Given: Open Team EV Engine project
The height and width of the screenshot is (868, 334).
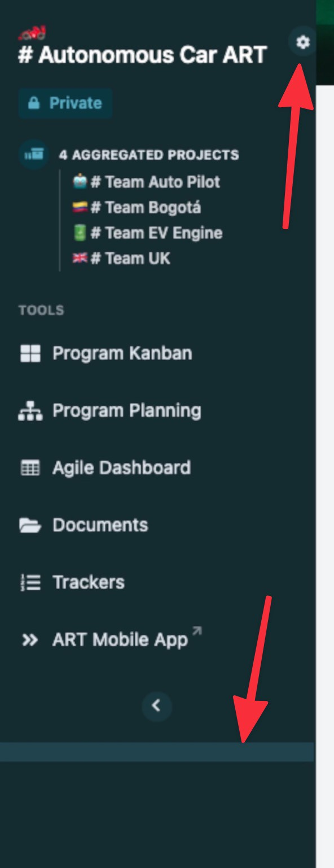Looking at the screenshot, I should [x=147, y=233].
